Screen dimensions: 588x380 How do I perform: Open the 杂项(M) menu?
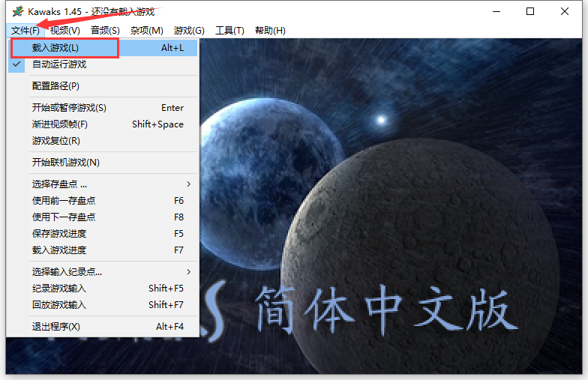(x=146, y=30)
